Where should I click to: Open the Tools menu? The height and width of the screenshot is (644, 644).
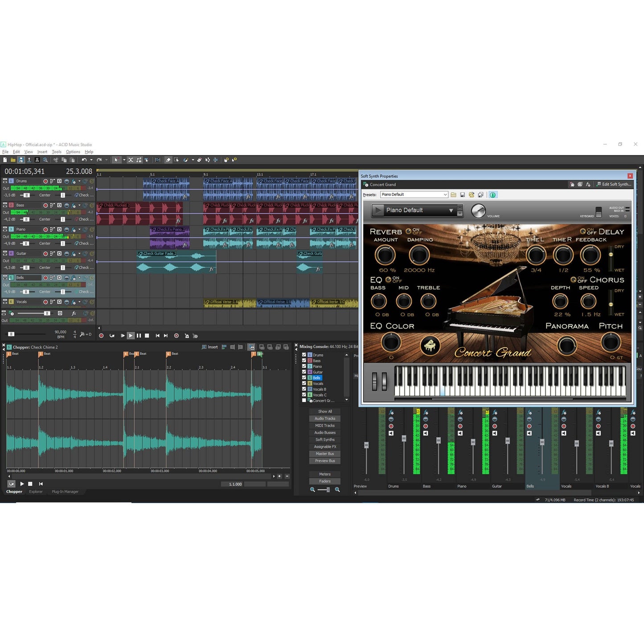(56, 152)
